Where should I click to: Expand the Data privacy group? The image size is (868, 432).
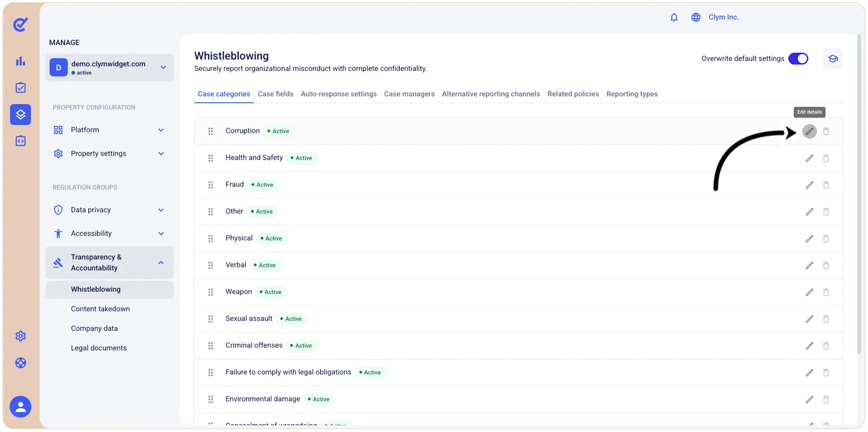point(110,210)
